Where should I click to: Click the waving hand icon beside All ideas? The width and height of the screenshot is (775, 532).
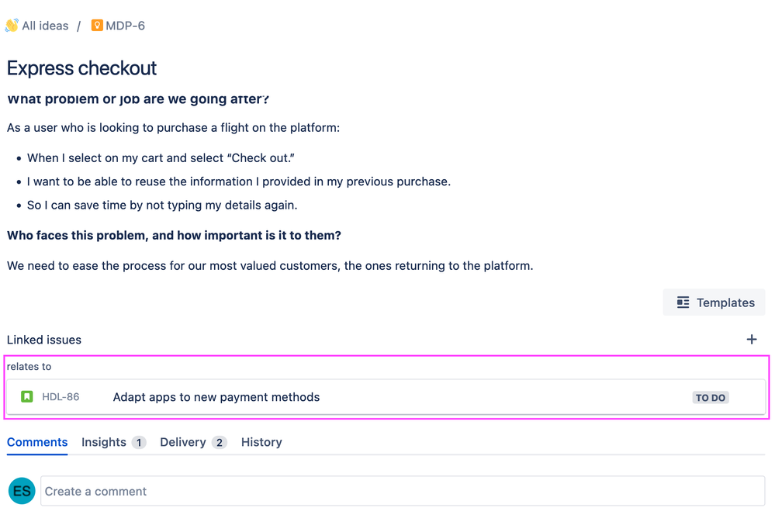(x=12, y=25)
